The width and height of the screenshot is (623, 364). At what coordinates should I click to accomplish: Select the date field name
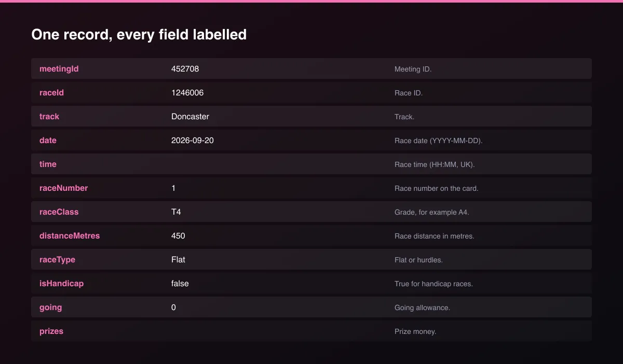click(x=48, y=140)
